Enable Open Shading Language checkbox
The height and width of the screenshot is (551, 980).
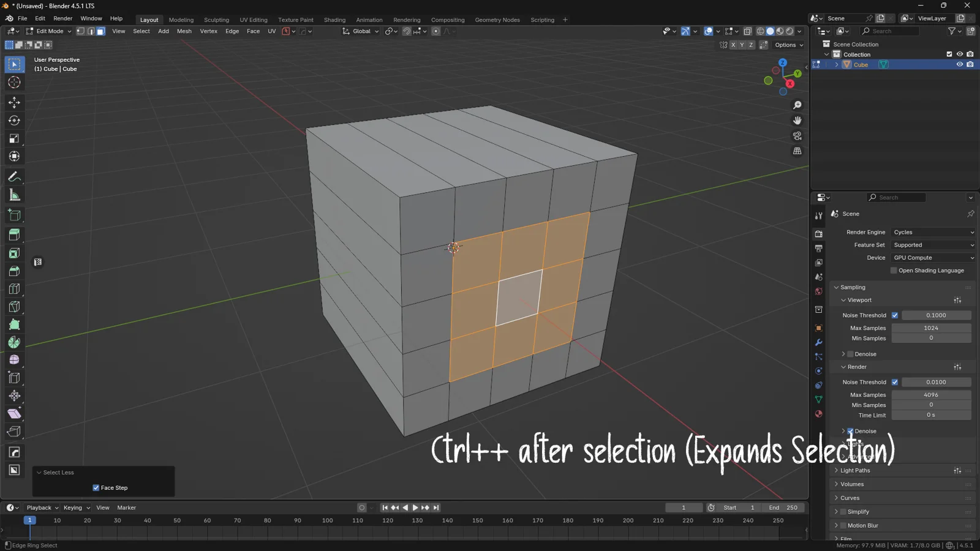[x=894, y=271]
